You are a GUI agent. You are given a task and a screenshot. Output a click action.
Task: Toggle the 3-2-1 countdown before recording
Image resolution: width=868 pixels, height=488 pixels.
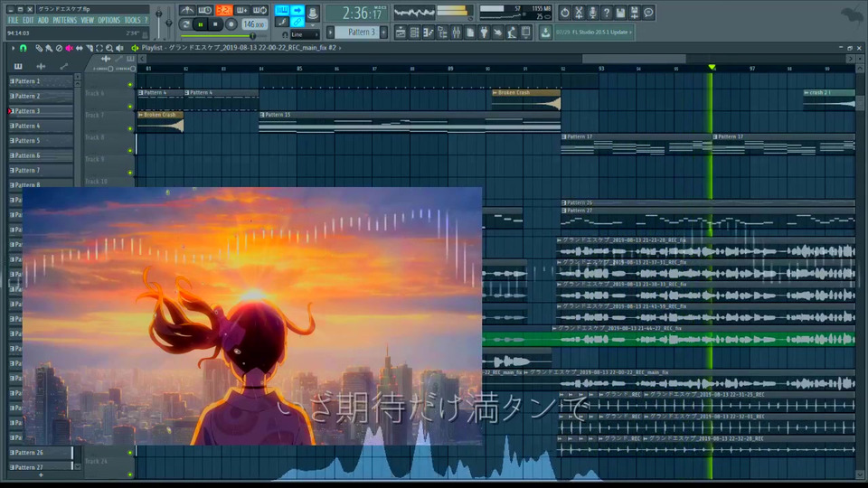point(223,10)
